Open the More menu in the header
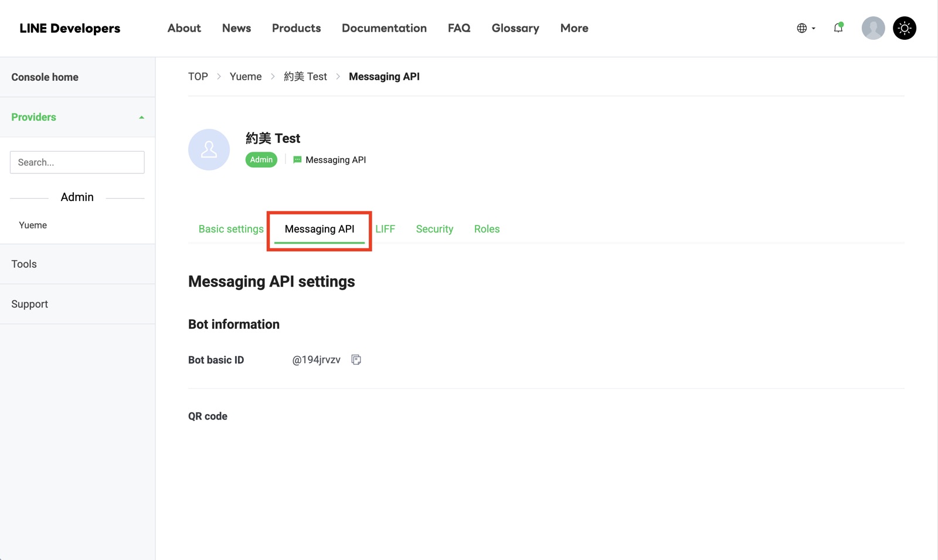This screenshot has height=560, width=938. coord(574,28)
